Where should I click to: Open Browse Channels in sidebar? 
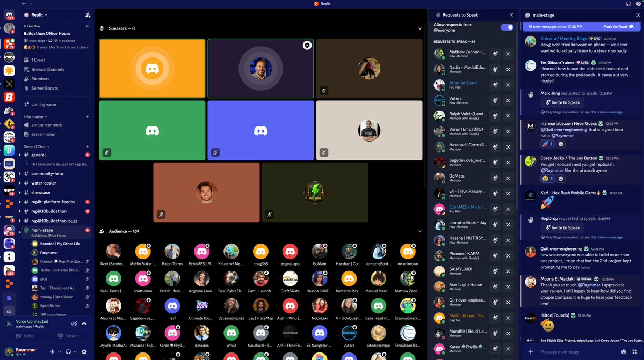56,69
